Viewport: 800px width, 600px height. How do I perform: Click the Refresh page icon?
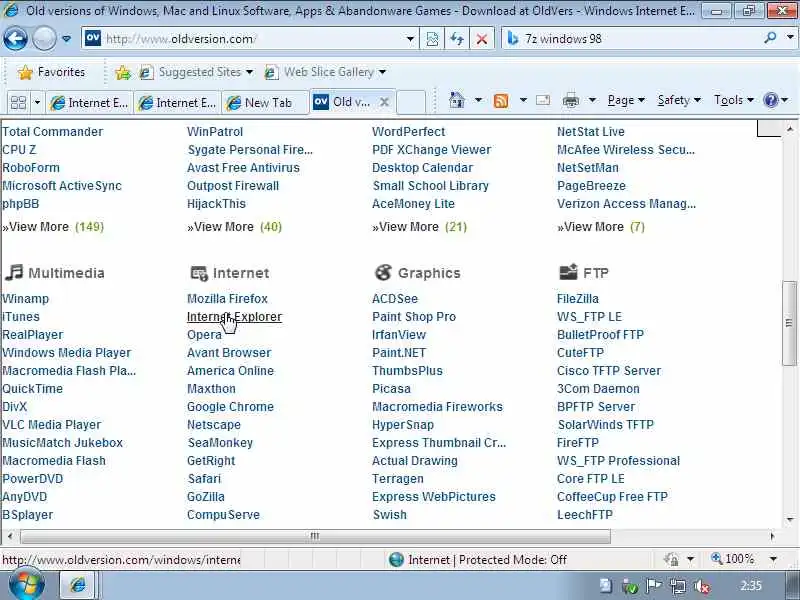pos(457,39)
